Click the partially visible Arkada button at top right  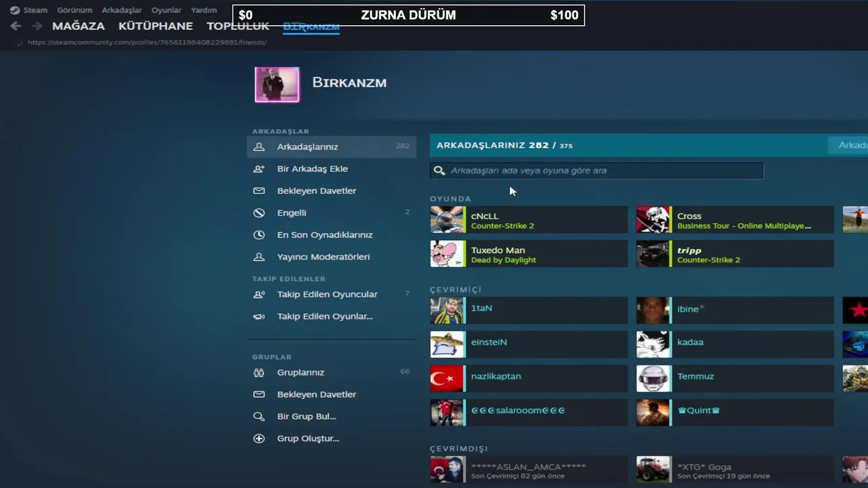click(x=848, y=145)
